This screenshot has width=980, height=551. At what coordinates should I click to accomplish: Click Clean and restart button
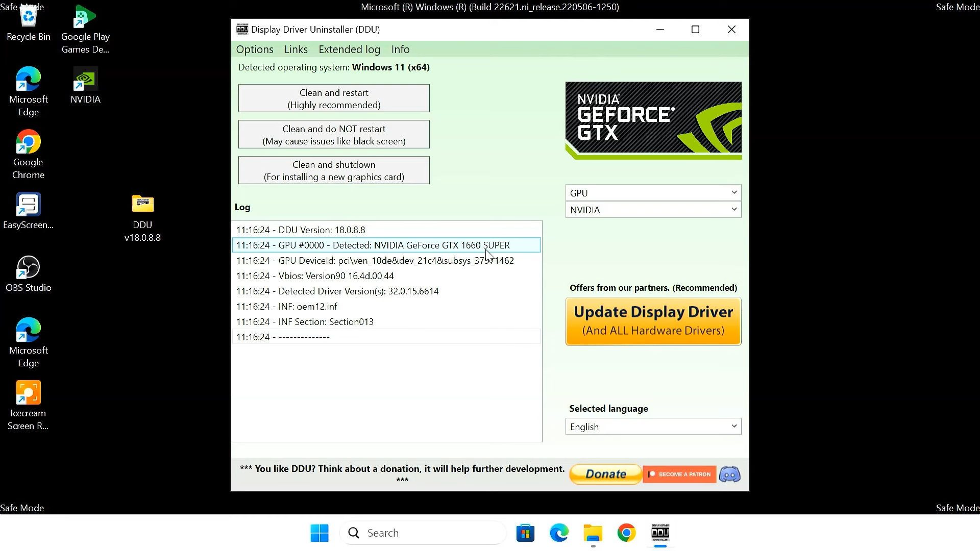tap(334, 98)
